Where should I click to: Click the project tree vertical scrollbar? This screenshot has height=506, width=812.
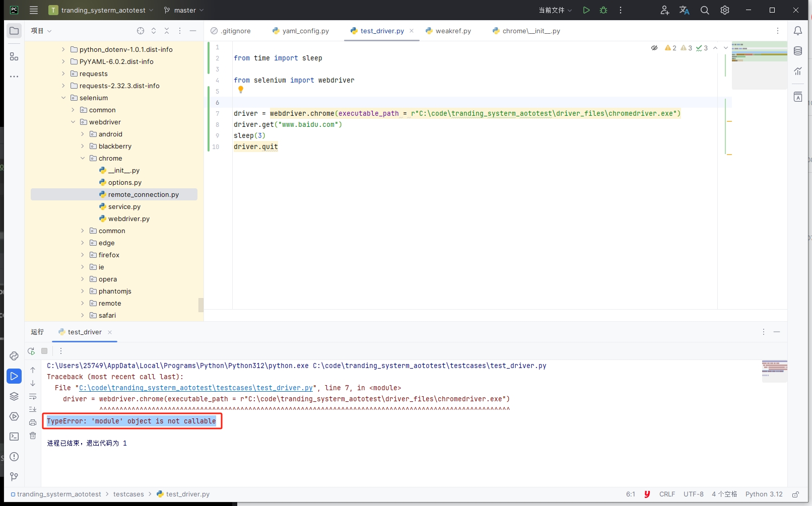tap(201, 305)
